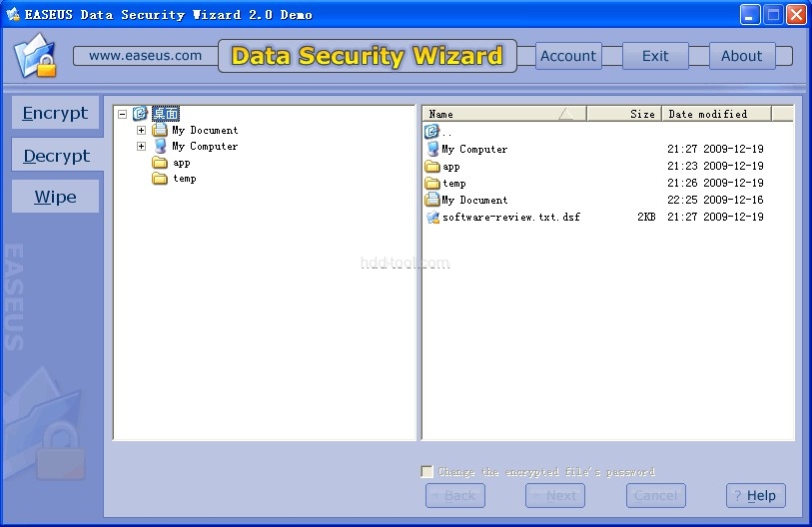The width and height of the screenshot is (812, 527).
Task: Collapse the desktop root tree node
Action: tap(122, 114)
